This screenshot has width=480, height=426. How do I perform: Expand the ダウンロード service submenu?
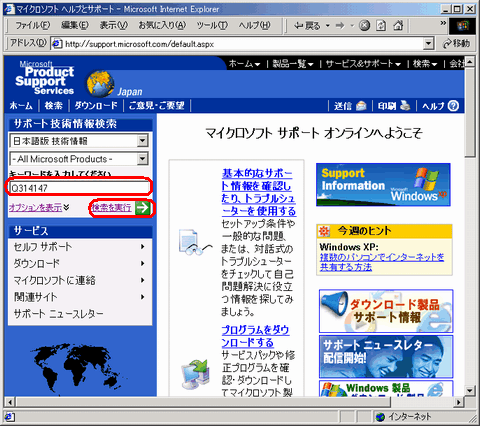pos(80,263)
